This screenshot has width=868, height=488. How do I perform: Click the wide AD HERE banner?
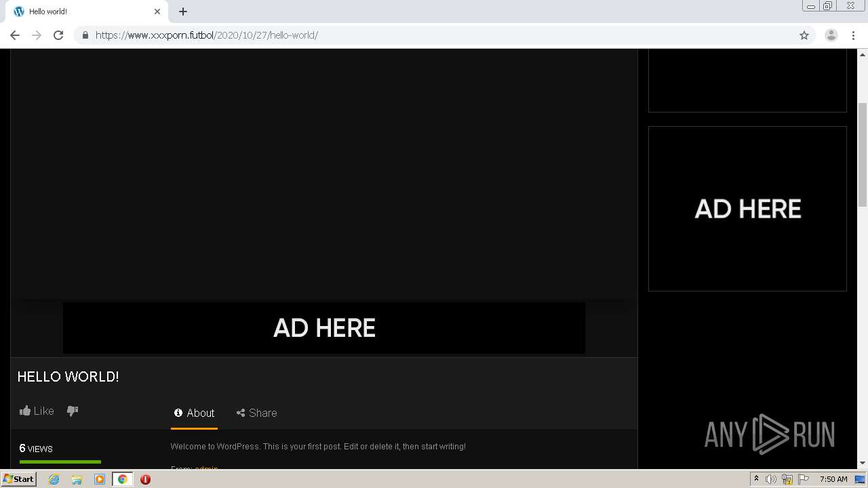[324, 328]
